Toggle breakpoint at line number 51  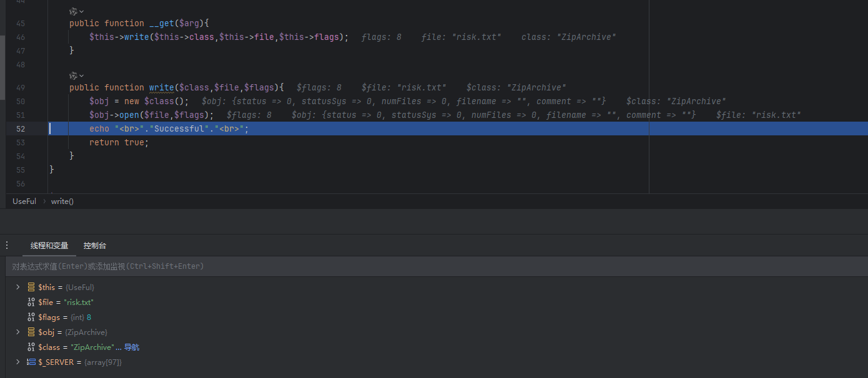[21, 115]
